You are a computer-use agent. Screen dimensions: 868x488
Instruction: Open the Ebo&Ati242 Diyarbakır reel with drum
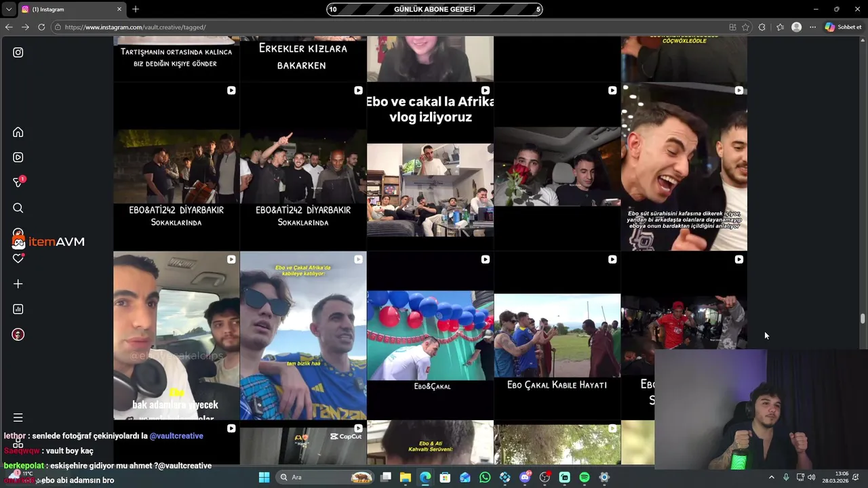point(176,167)
